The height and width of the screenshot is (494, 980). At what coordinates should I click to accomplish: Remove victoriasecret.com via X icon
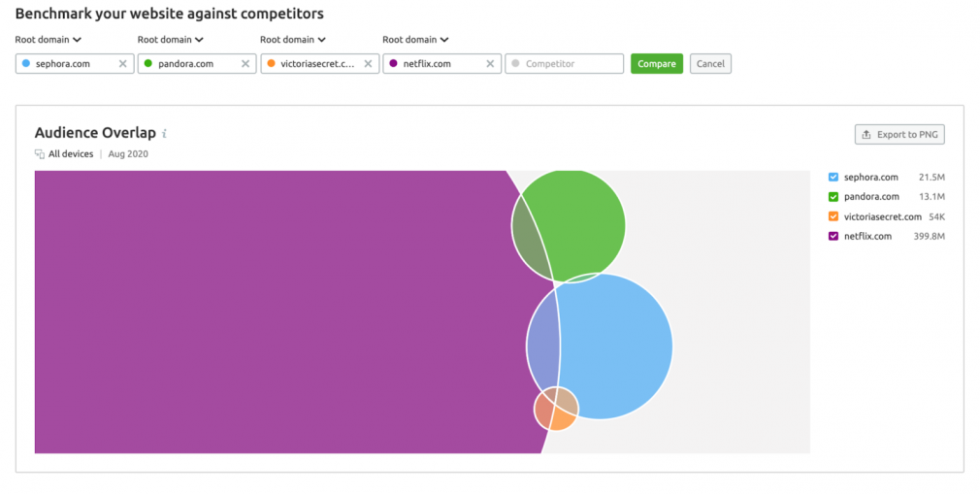tap(368, 64)
